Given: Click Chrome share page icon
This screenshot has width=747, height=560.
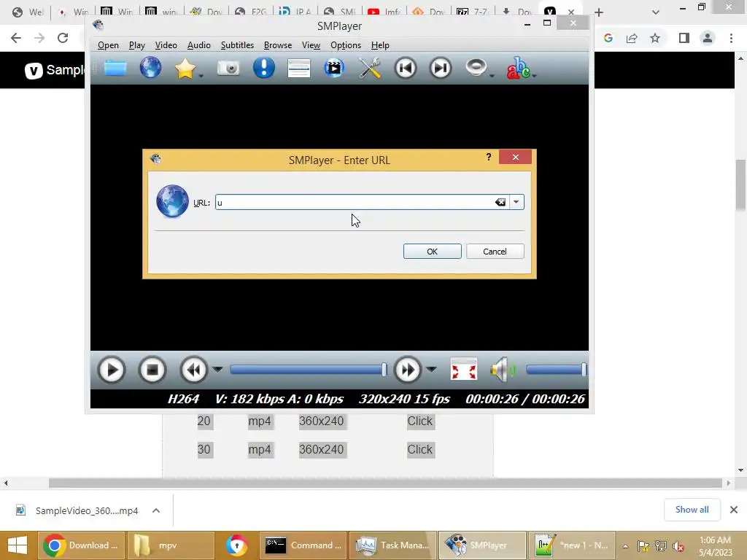Looking at the screenshot, I should (632, 38).
